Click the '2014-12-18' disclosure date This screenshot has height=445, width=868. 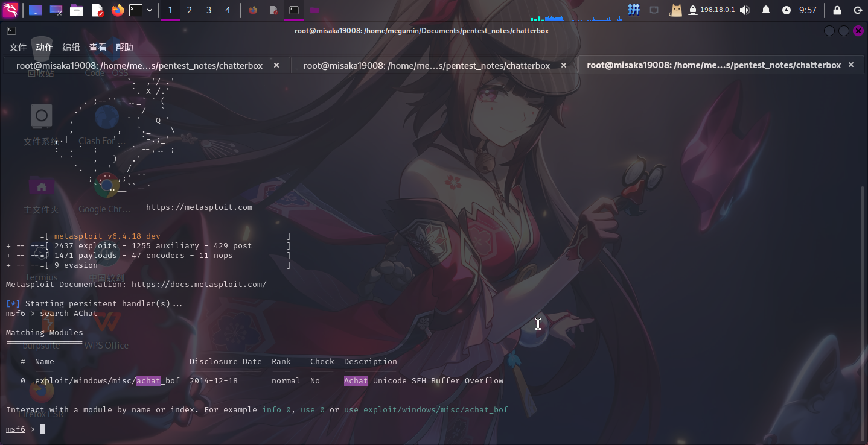click(x=214, y=380)
